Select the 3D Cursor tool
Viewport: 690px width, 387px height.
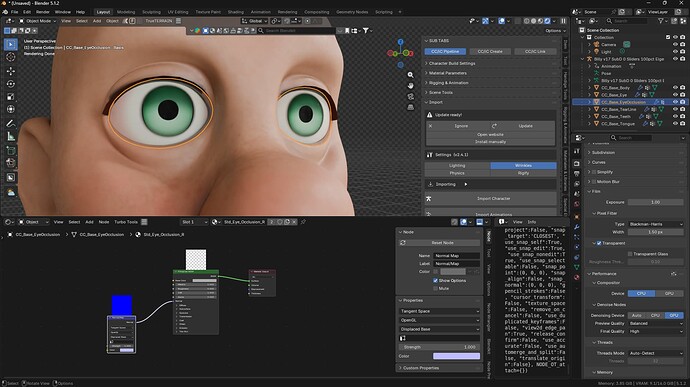pos(11,57)
